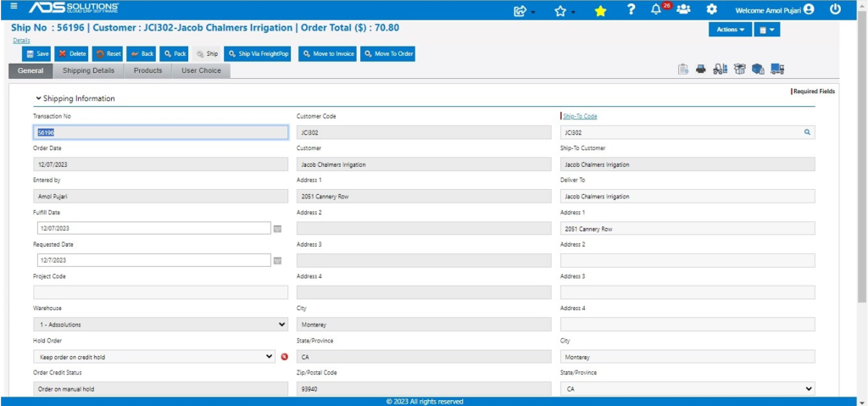Open settings gear icon
Screen dimensions: 868x406
(712, 9)
